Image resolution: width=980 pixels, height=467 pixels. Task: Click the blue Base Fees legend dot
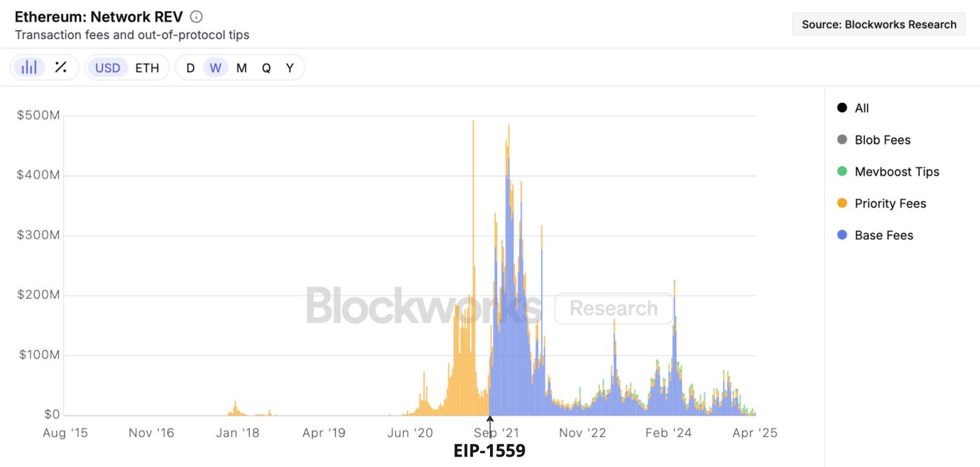coord(842,235)
